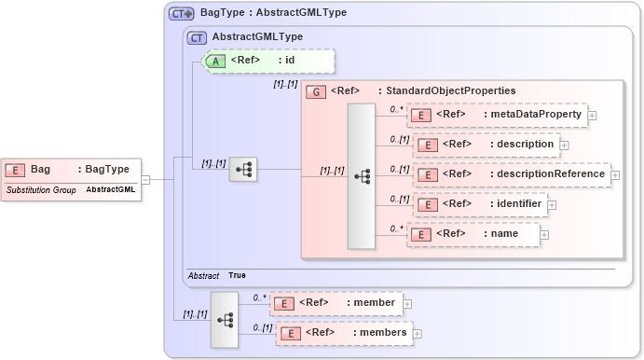Click the ': identifier' label

(516, 203)
